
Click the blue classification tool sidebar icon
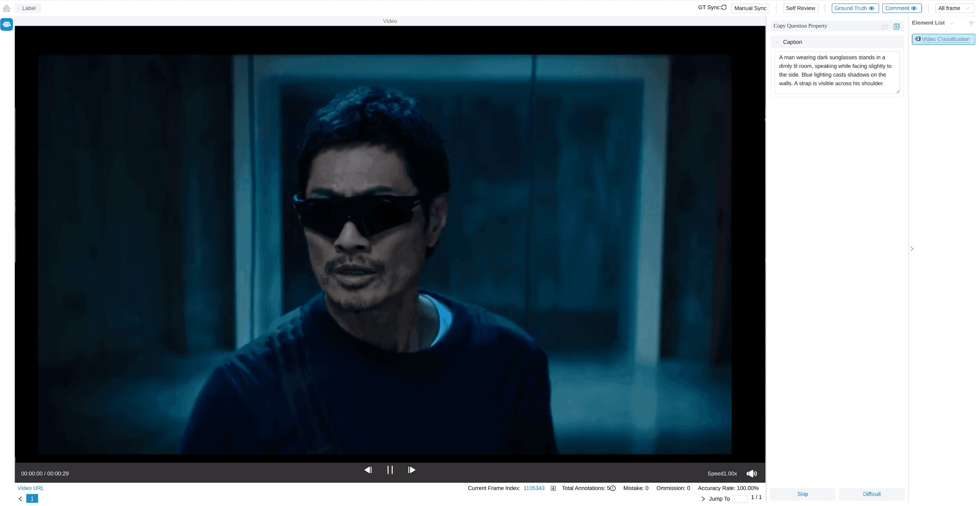pos(7,24)
